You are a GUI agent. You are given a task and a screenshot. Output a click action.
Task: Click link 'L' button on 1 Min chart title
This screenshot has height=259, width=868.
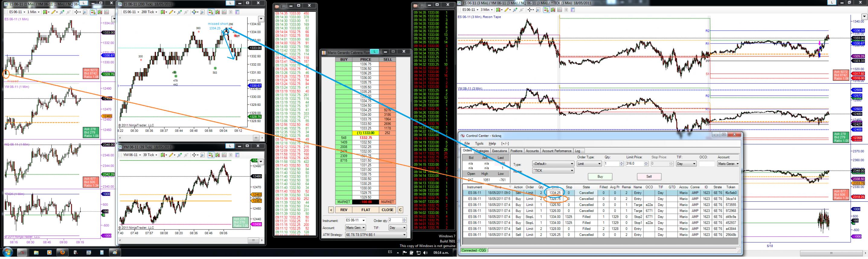point(84,3)
